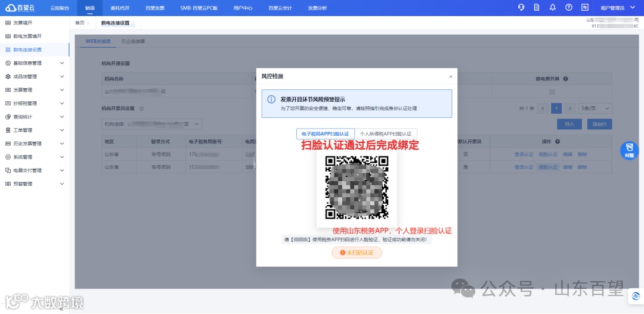
Task: Click the 导入 button
Action: pos(569,124)
